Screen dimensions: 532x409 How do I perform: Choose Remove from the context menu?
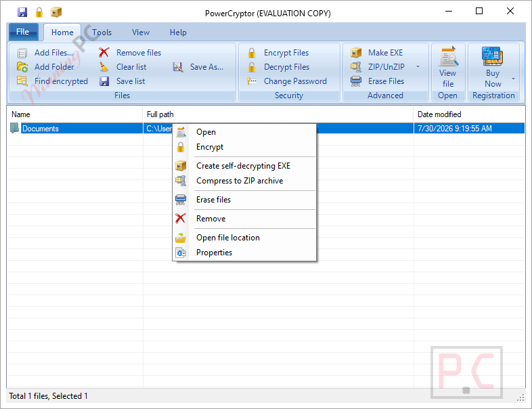244,219
